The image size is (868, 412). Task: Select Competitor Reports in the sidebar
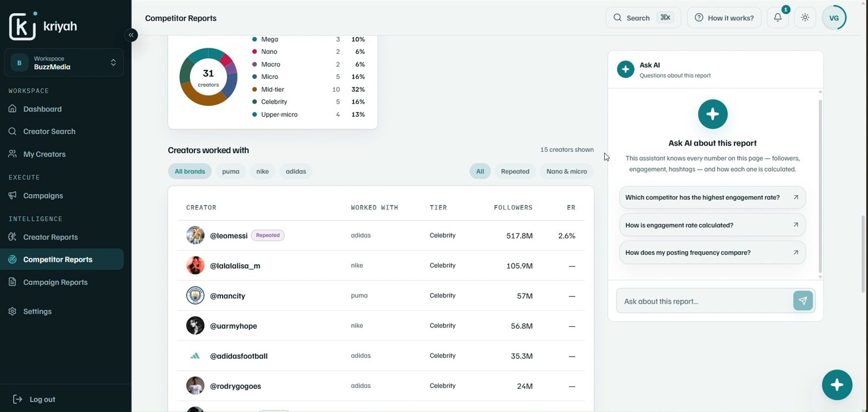pos(62,259)
